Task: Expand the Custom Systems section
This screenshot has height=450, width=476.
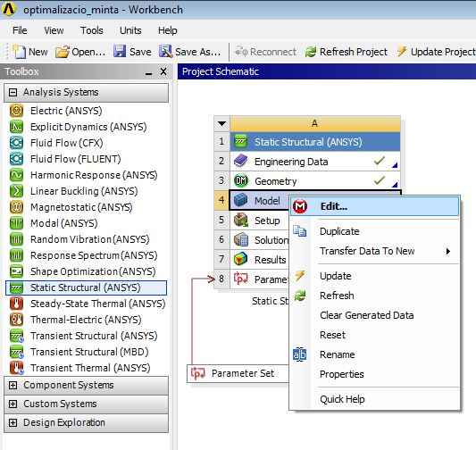Action: coord(13,404)
